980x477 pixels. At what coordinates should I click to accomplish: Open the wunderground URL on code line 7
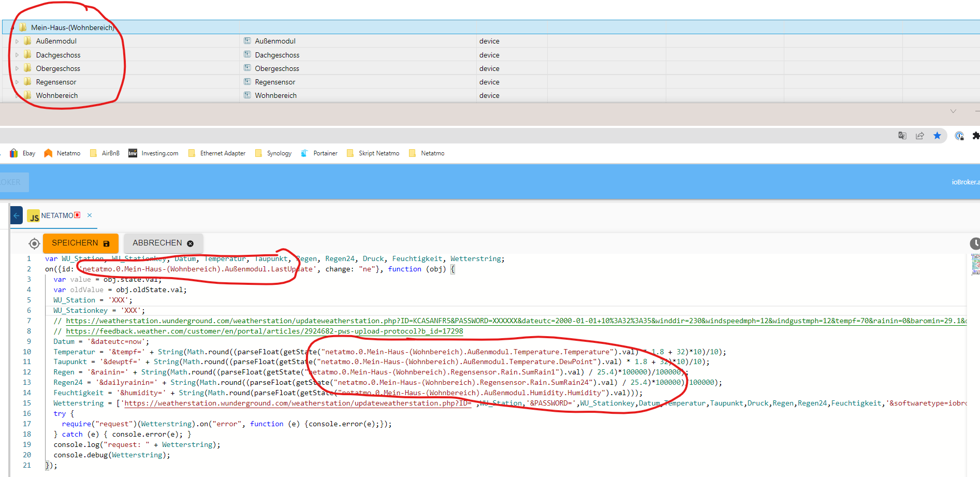pyautogui.click(x=516, y=321)
